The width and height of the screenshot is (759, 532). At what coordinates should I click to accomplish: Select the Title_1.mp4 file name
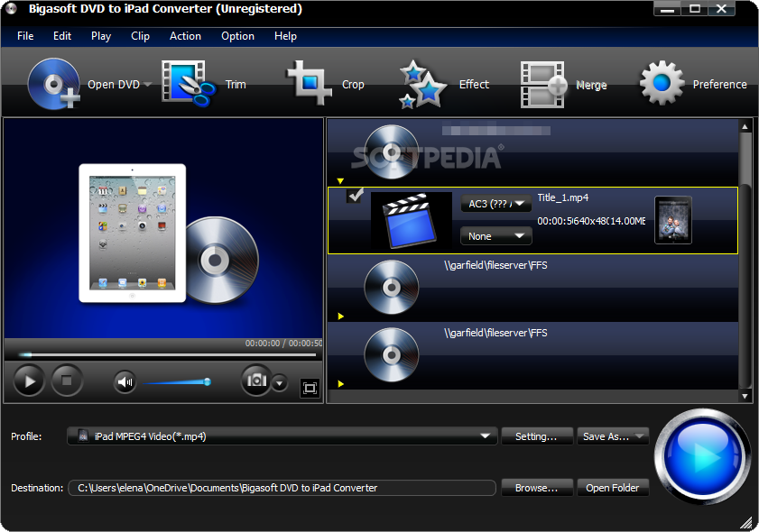[x=563, y=197]
